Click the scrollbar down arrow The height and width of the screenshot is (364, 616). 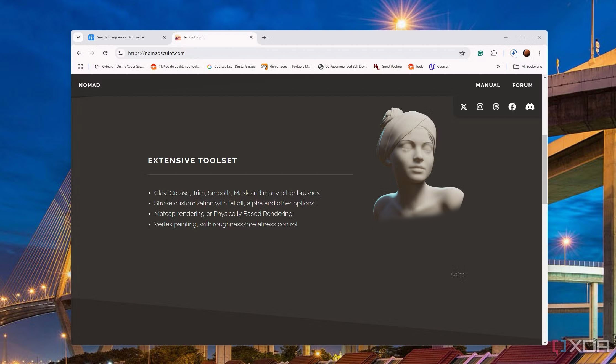[544, 342]
